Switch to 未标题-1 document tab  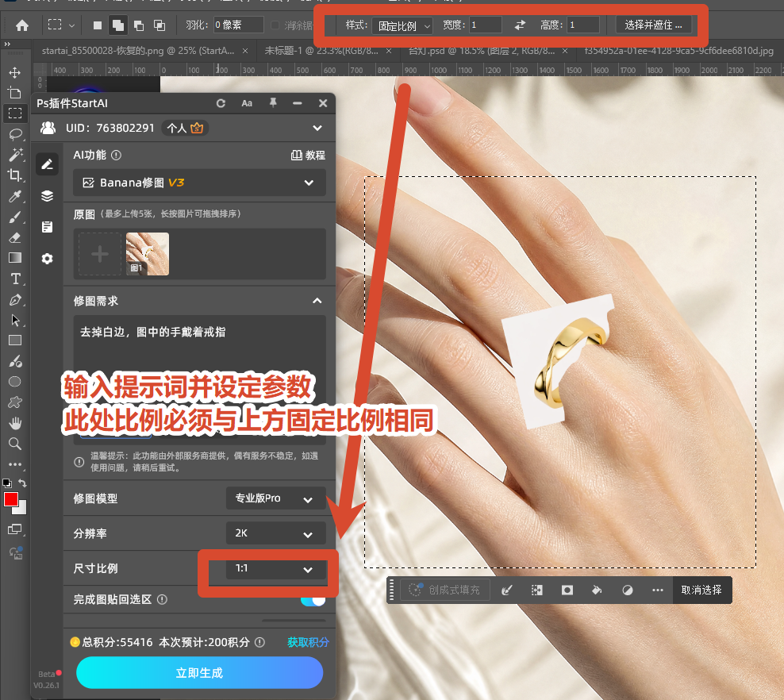tap(321, 51)
